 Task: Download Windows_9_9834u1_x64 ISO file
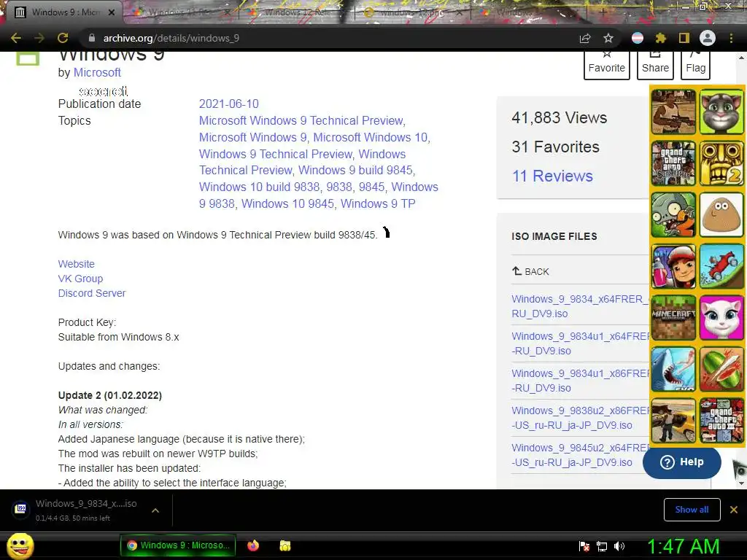580,343
